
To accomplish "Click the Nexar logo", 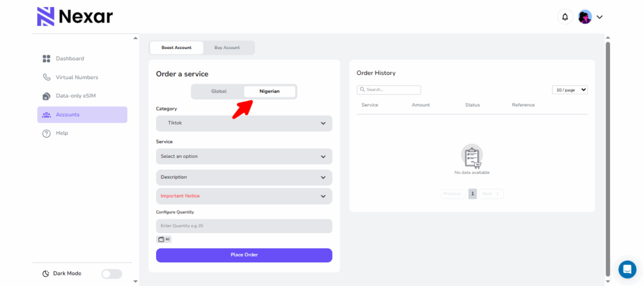I will point(74,16).
